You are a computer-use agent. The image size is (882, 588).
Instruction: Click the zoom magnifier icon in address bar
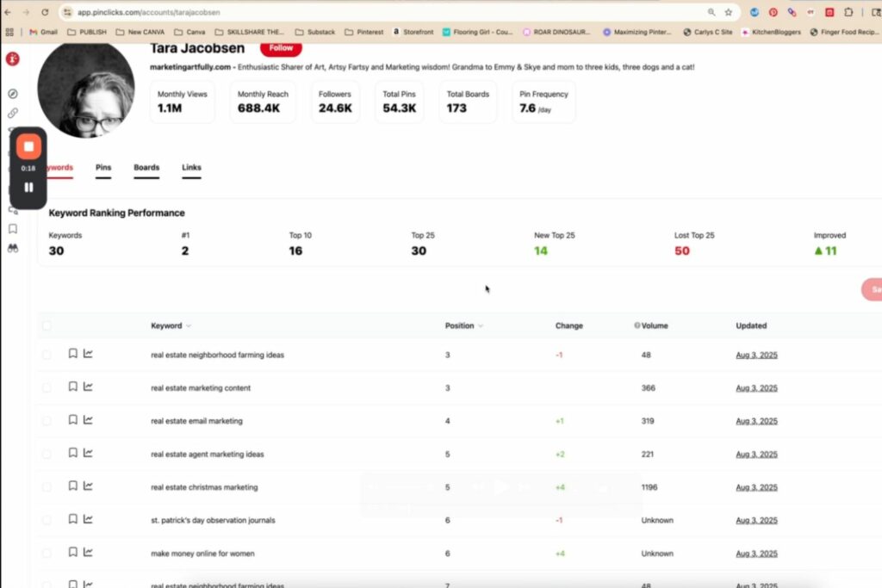point(711,12)
